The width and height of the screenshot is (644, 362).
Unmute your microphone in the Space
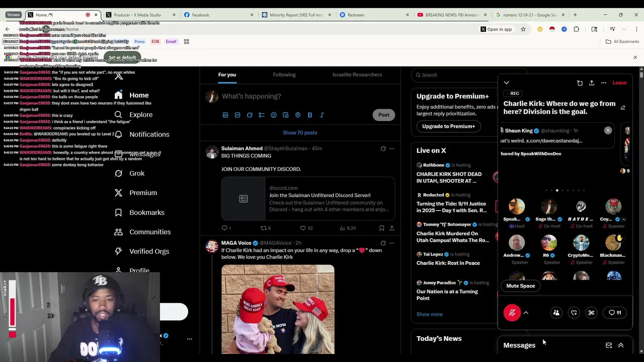(512, 313)
